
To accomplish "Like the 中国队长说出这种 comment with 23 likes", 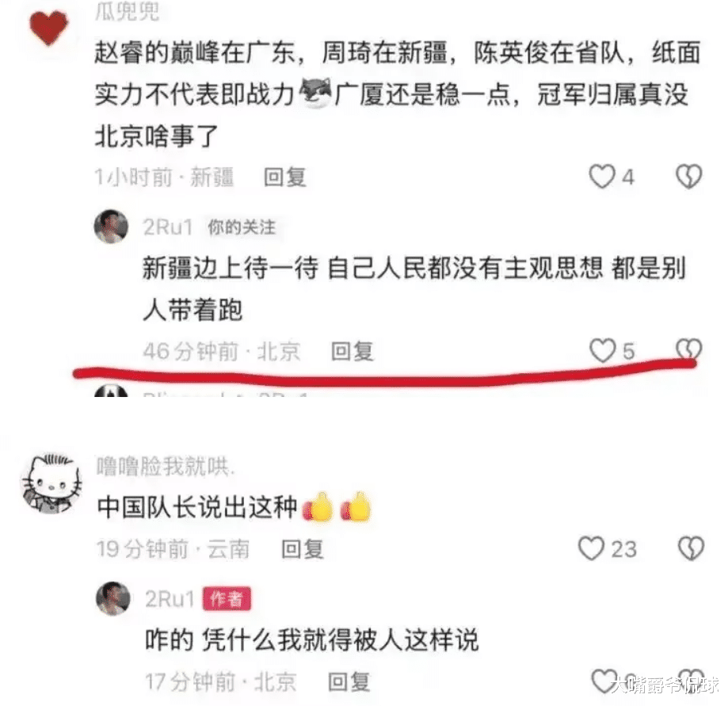I will click(x=591, y=548).
